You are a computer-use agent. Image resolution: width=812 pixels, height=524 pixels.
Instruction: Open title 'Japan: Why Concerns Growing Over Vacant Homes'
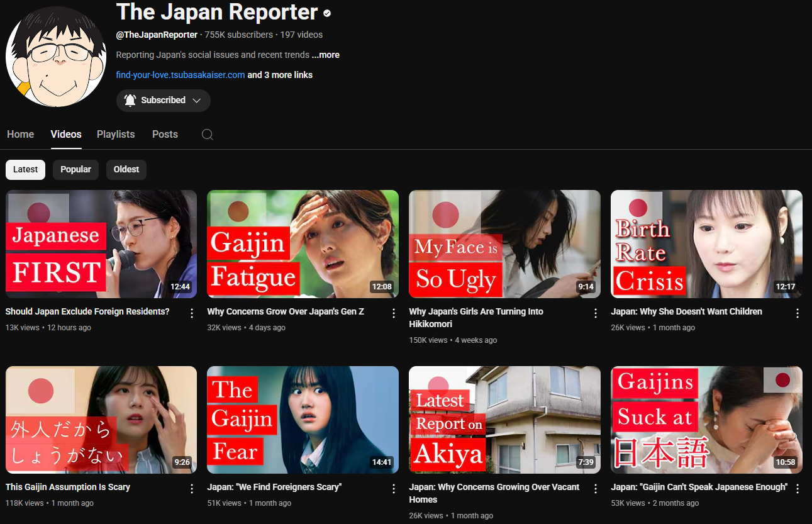tap(494, 493)
